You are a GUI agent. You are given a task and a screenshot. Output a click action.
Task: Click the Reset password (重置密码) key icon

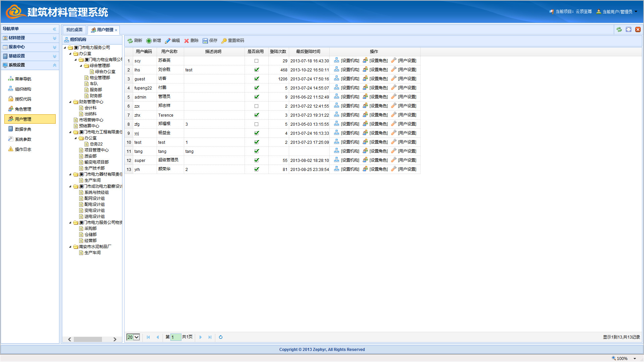[x=224, y=41]
